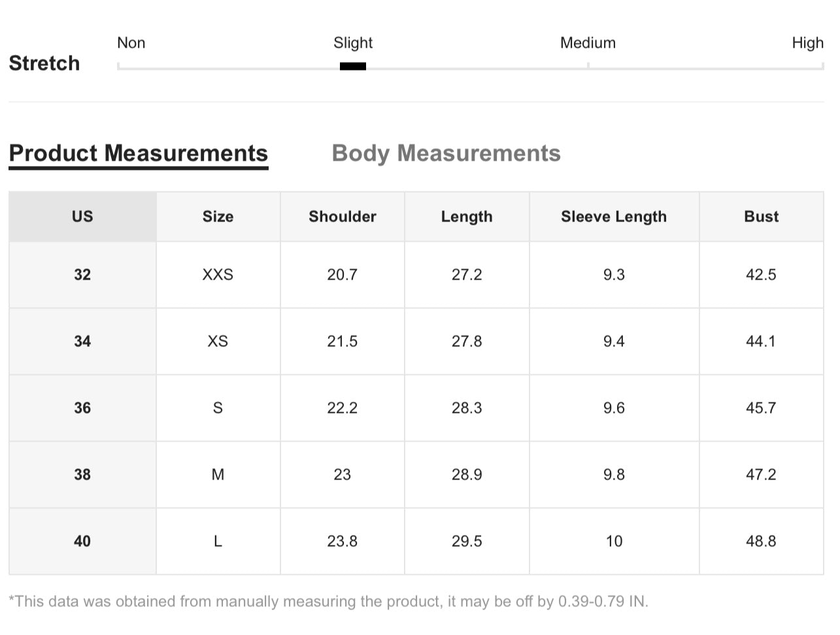The height and width of the screenshot is (635, 840).
Task: Click the Bust column header
Action: point(761,216)
